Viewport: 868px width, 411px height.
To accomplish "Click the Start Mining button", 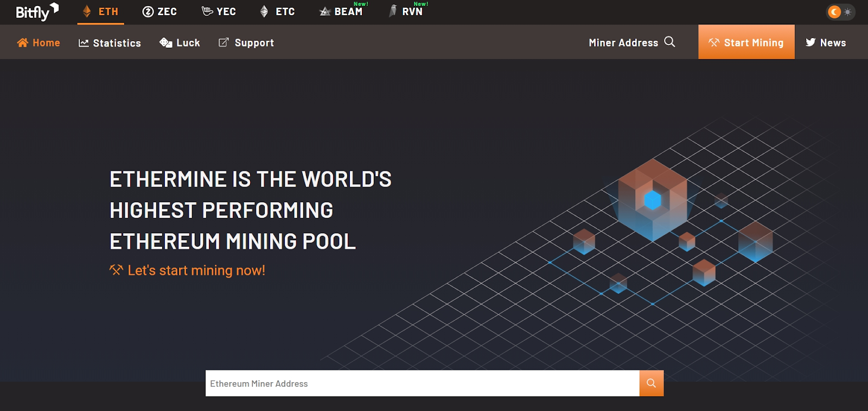I will click(x=746, y=42).
